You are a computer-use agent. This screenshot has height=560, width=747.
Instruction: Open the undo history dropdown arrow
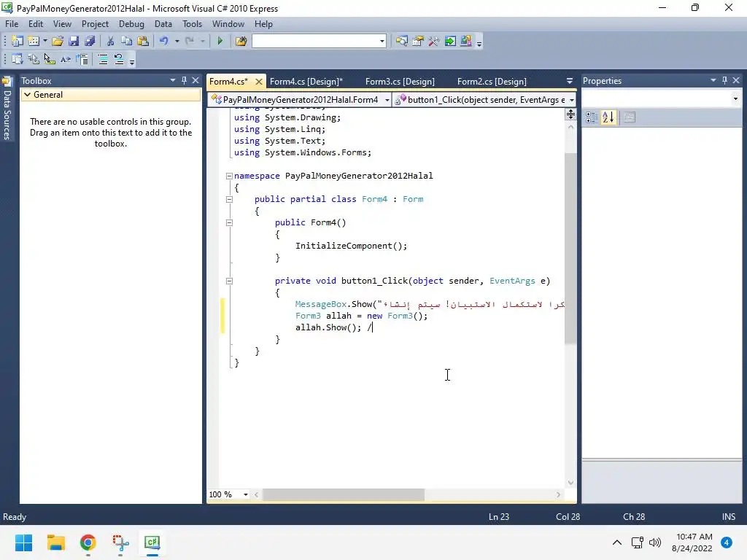coord(177,42)
